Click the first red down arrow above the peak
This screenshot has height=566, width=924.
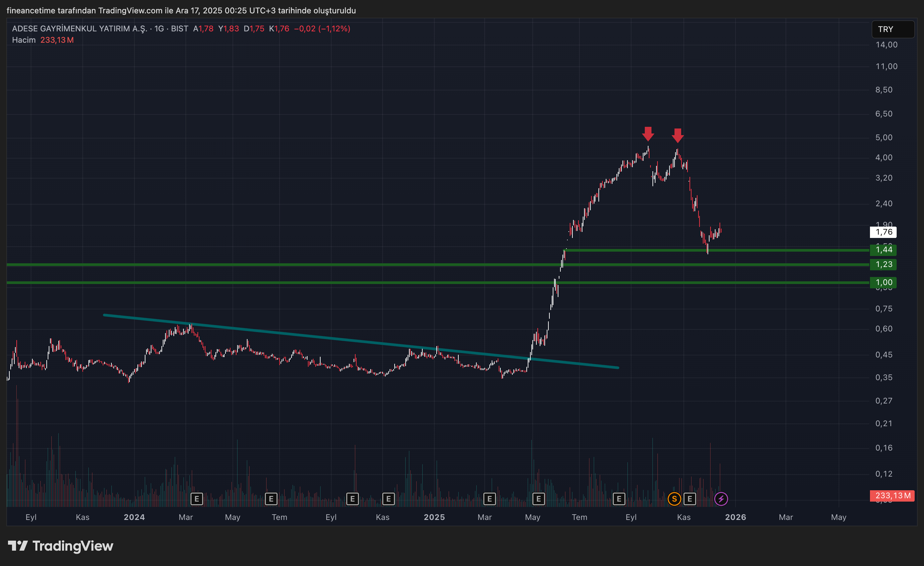(648, 134)
